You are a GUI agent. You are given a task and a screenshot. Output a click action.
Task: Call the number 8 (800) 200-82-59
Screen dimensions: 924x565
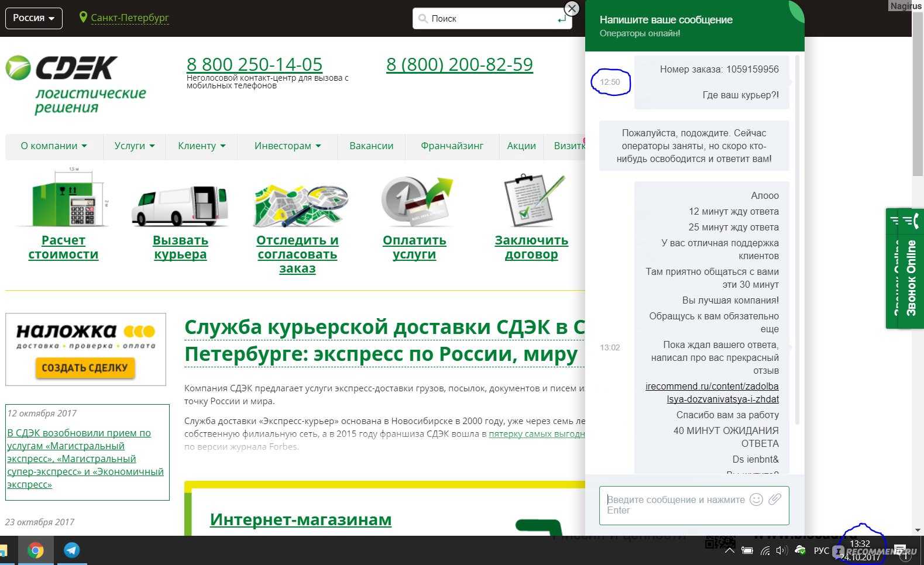[459, 64]
